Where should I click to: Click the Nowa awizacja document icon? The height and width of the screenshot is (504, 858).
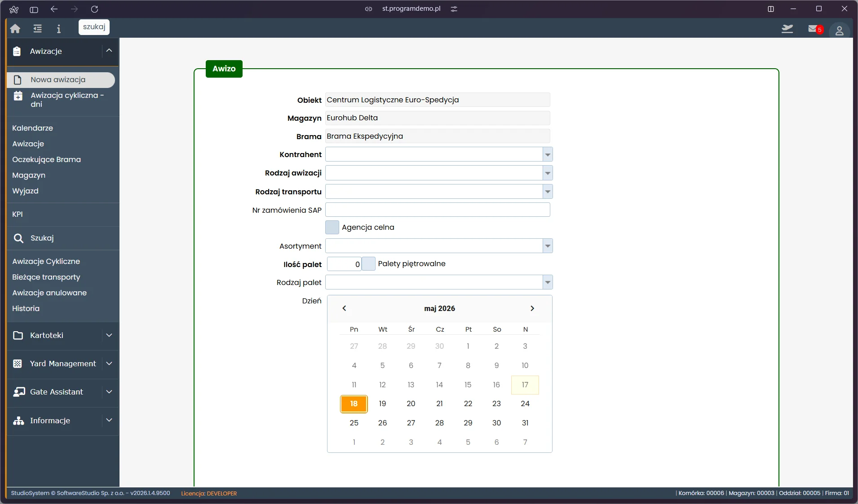pos(18,80)
